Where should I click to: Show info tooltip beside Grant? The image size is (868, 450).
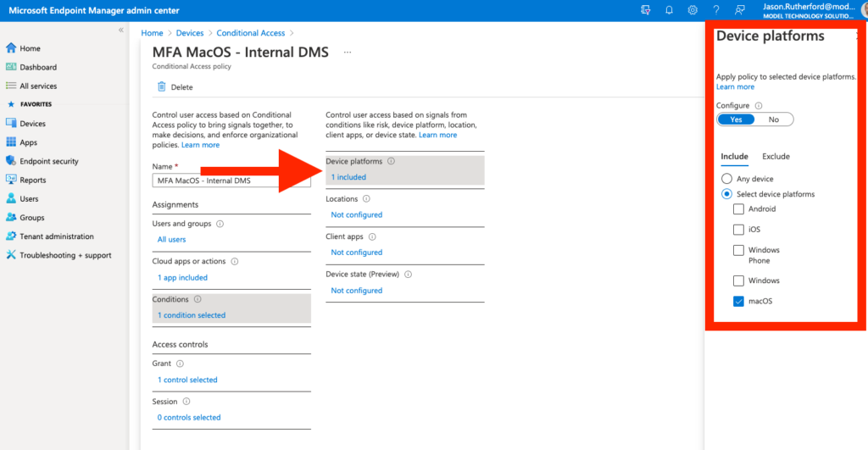[180, 364]
